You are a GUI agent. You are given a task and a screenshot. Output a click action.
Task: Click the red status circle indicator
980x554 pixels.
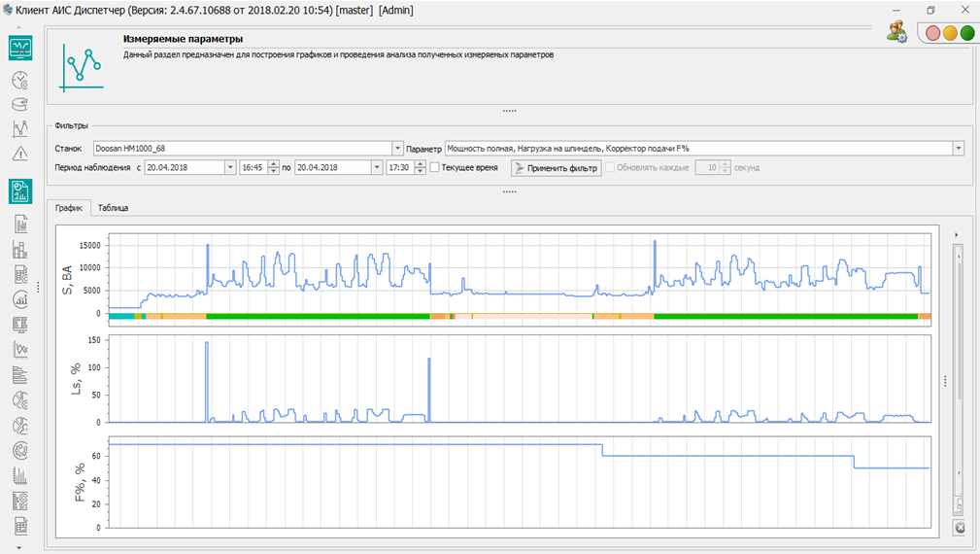(932, 33)
